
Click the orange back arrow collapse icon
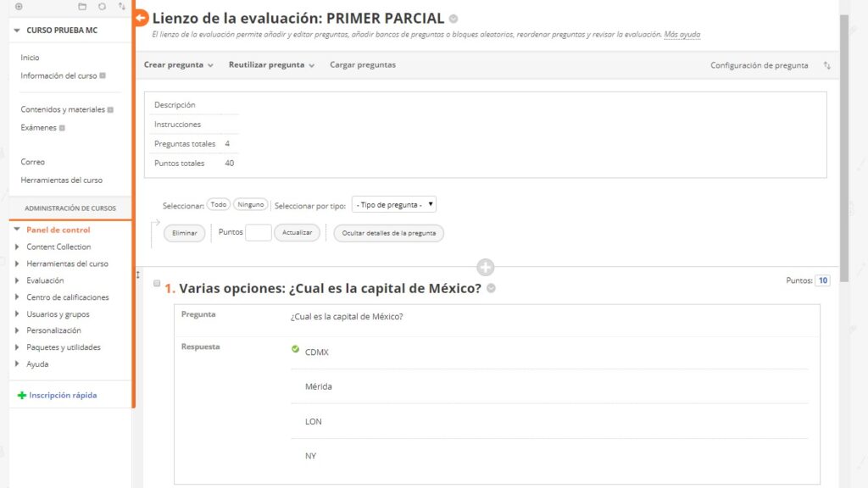[141, 18]
